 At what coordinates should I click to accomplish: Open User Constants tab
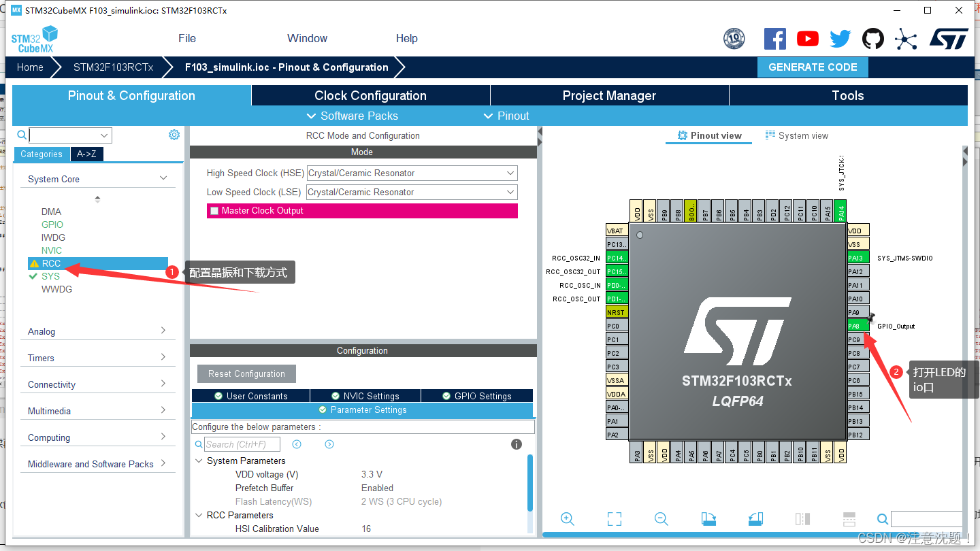click(x=251, y=396)
